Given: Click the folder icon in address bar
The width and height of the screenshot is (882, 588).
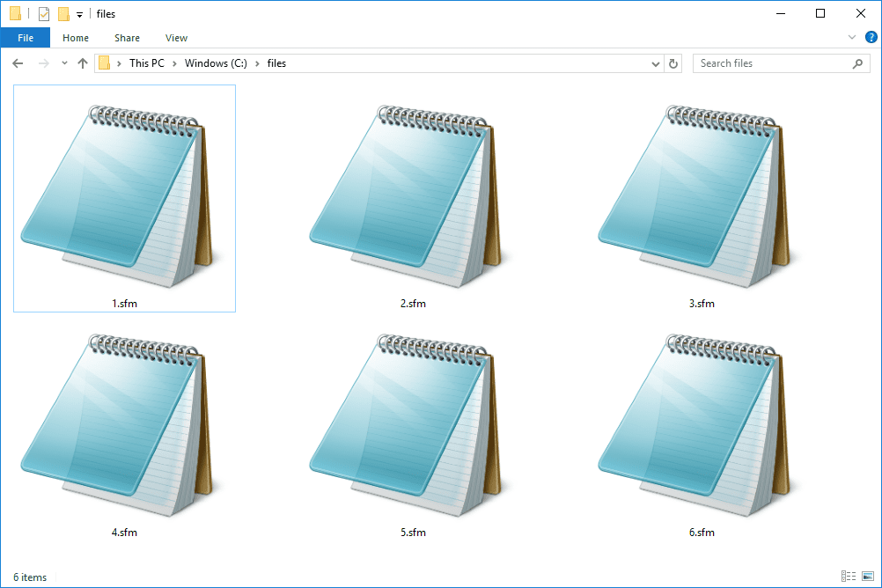Looking at the screenshot, I should (x=104, y=63).
